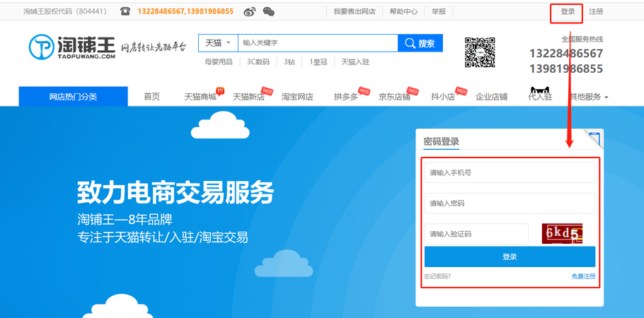Click the 3钻 hot keyword
The height and width of the screenshot is (318, 644).
(x=289, y=62)
